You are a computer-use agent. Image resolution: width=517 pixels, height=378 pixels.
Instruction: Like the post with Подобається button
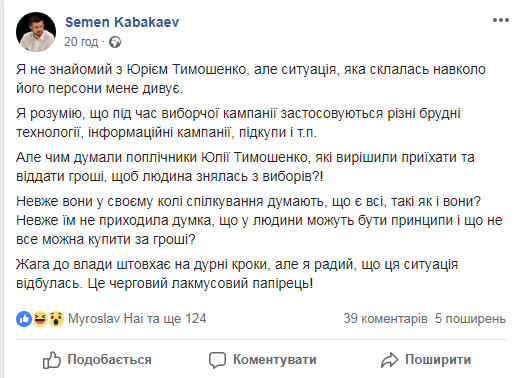point(97,360)
